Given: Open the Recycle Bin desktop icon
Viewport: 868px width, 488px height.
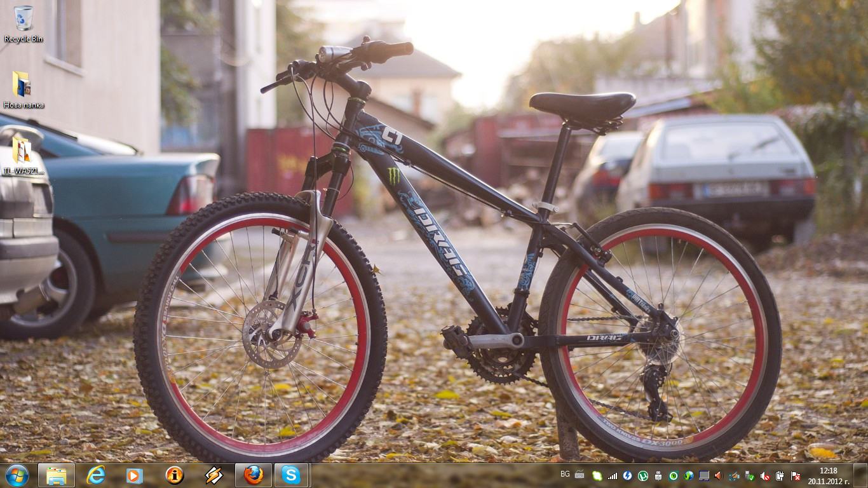Looking at the screenshot, I should pos(24,25).
